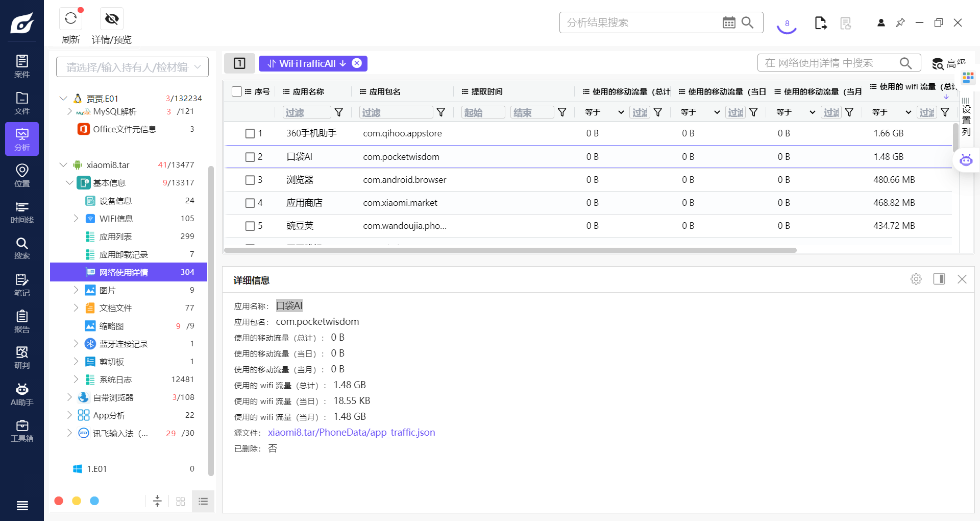Click the pin window icon
This screenshot has height=521, width=980.
point(900,22)
